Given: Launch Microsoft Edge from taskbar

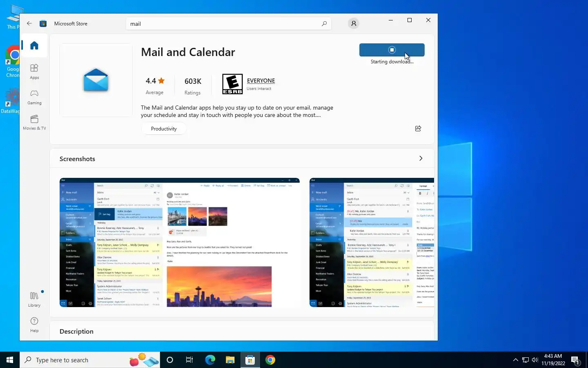Looking at the screenshot, I should (x=210, y=360).
